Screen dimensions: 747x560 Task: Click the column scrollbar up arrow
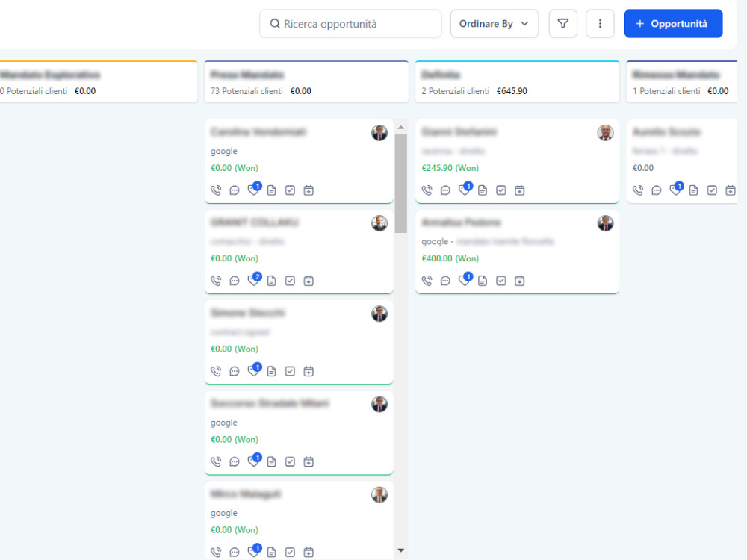(401, 128)
